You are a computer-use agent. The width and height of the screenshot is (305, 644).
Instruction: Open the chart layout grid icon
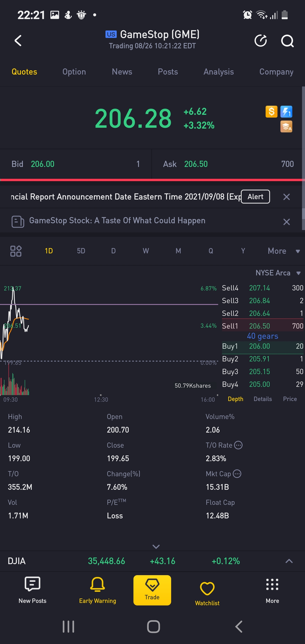(16, 251)
